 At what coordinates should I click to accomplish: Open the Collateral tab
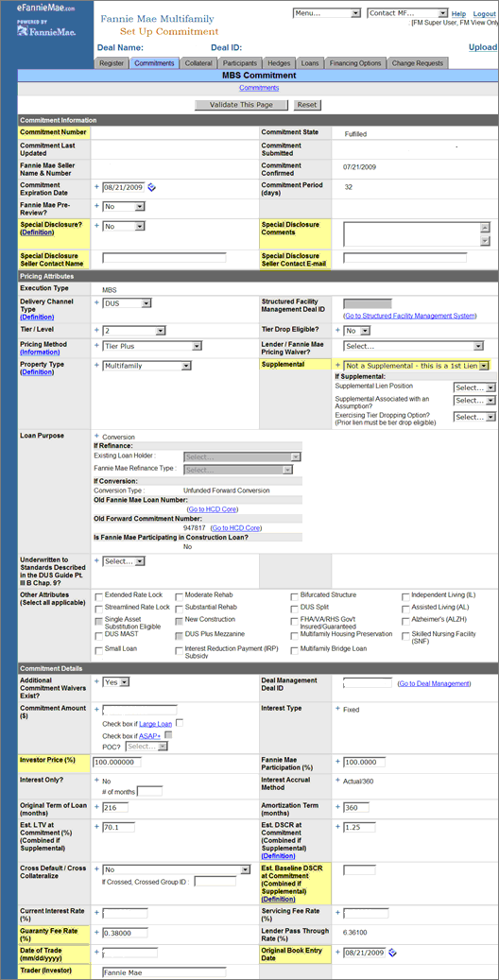tap(198, 63)
